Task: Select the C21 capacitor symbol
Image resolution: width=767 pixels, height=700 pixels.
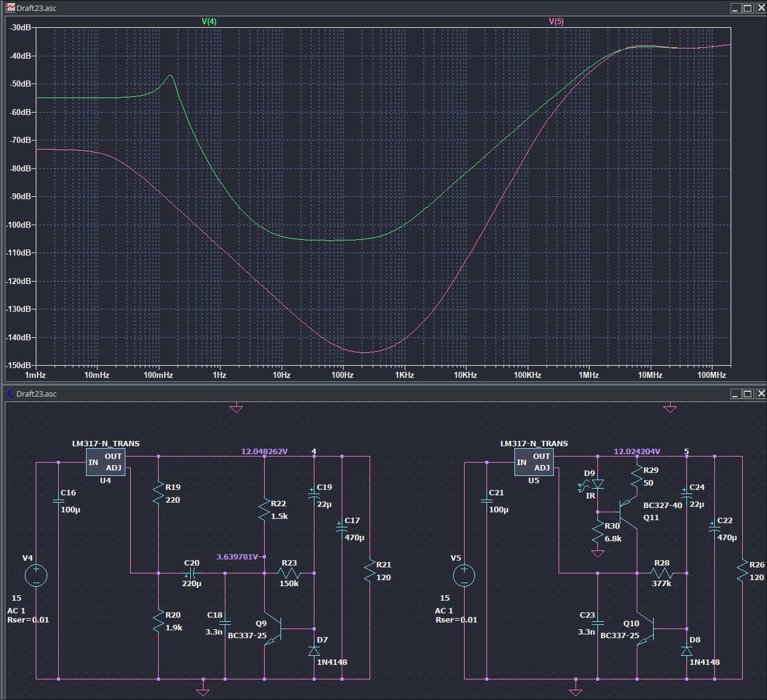Action: (486, 501)
